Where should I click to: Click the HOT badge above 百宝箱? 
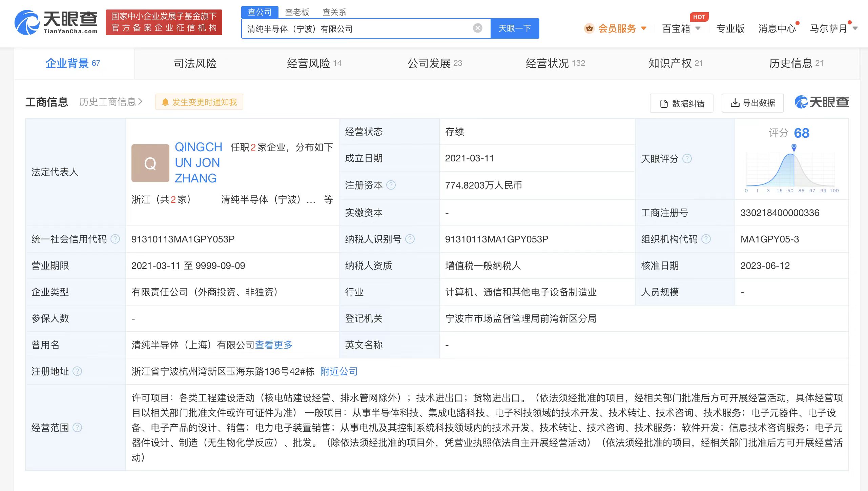pyautogui.click(x=699, y=17)
